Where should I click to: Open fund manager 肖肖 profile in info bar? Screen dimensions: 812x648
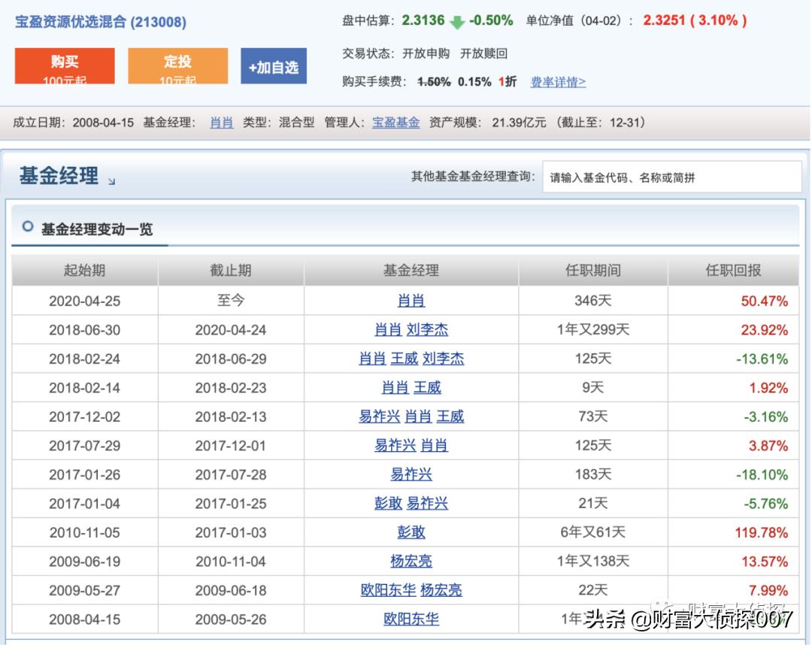pyautogui.click(x=221, y=123)
